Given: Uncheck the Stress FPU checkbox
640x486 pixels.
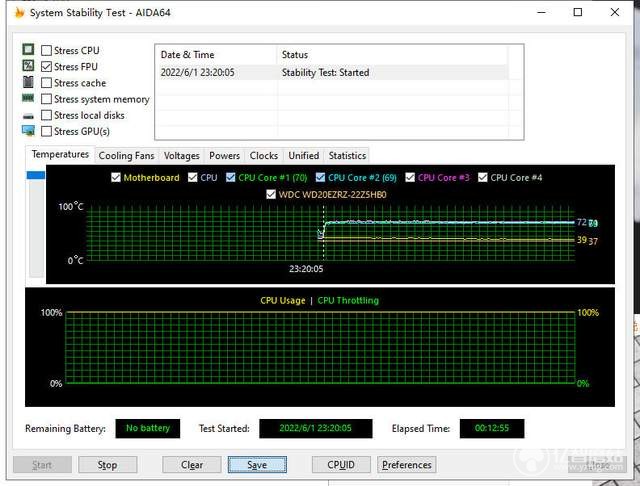Looking at the screenshot, I should pos(47,67).
